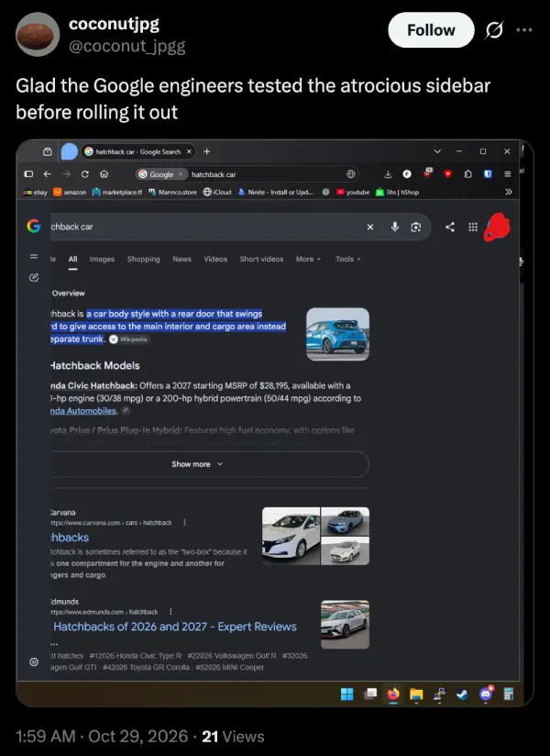The width and height of the screenshot is (550, 756).
Task: Click the browser back arrow
Action: click(47, 174)
